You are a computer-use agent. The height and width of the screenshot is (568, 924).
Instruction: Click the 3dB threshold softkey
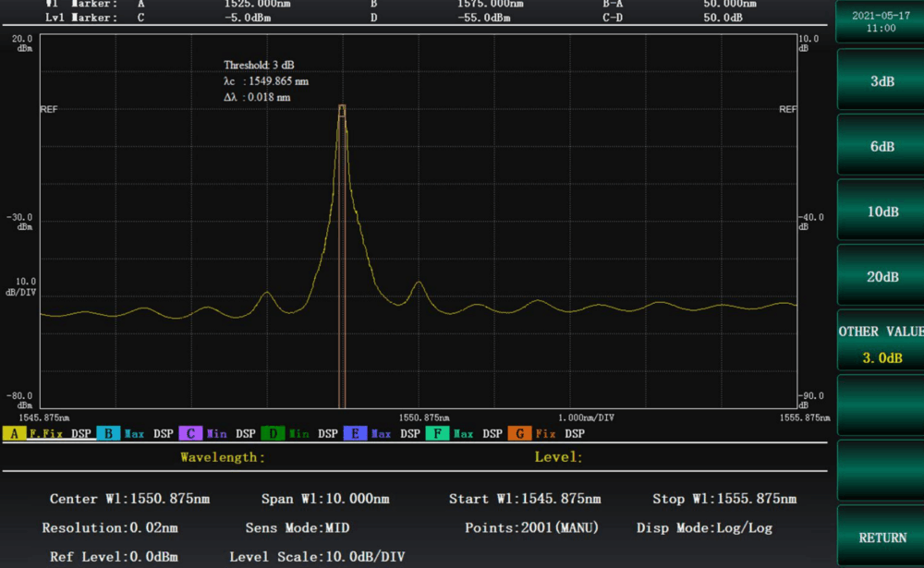(x=881, y=81)
